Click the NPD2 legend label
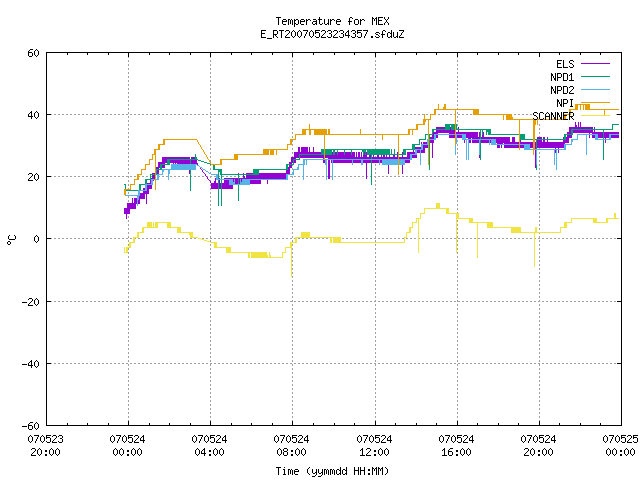Image resolution: width=640 pixels, height=480 pixels. (x=562, y=90)
